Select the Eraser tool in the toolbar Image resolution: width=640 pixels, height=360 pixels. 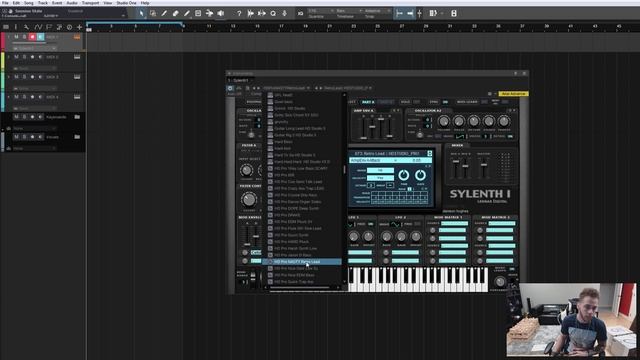[176, 13]
